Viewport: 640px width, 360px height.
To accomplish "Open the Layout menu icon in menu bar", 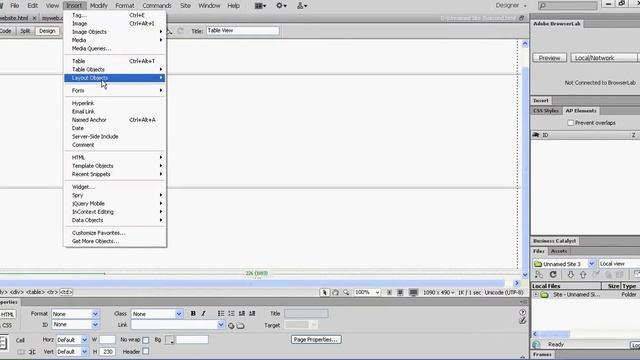I will coord(260,6).
